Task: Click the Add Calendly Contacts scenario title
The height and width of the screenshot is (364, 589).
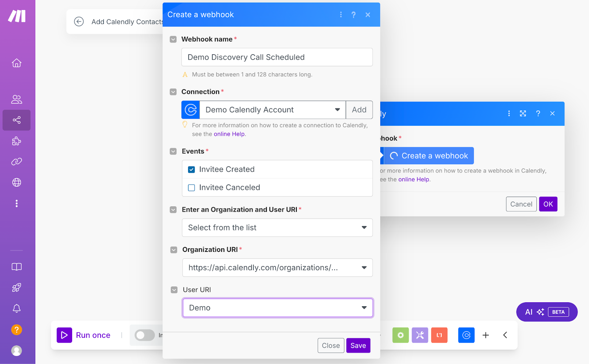Action: coord(127,22)
